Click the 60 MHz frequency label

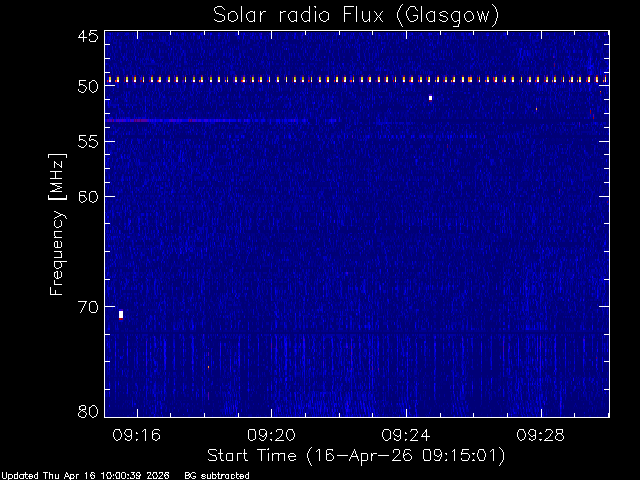point(88,197)
